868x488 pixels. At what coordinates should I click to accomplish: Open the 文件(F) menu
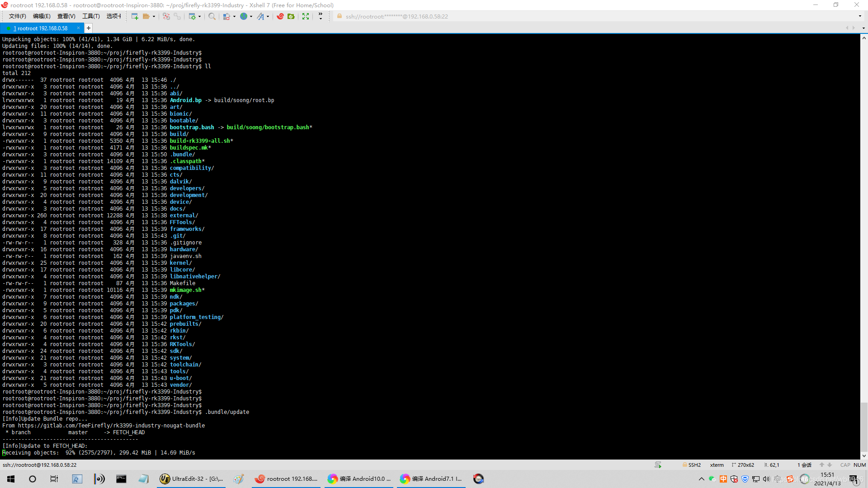tap(17, 16)
